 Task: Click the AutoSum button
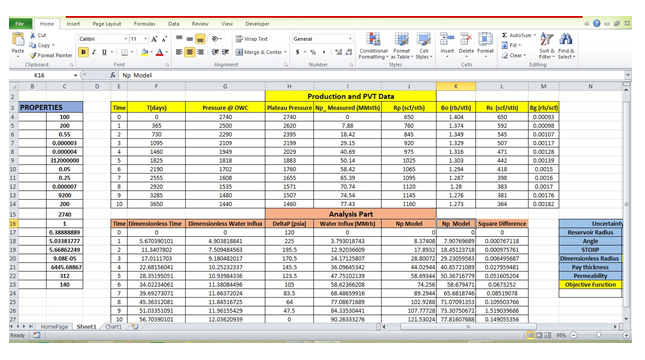(x=518, y=35)
